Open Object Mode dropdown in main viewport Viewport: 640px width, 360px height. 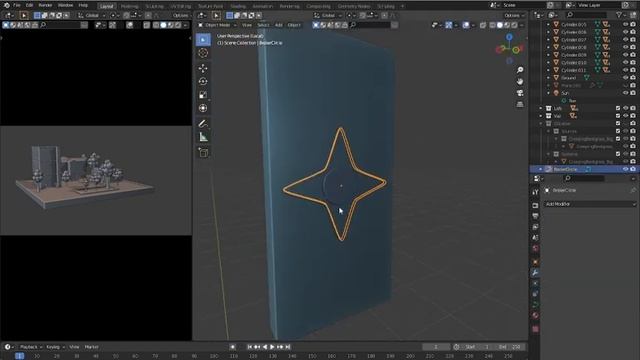(x=218, y=25)
